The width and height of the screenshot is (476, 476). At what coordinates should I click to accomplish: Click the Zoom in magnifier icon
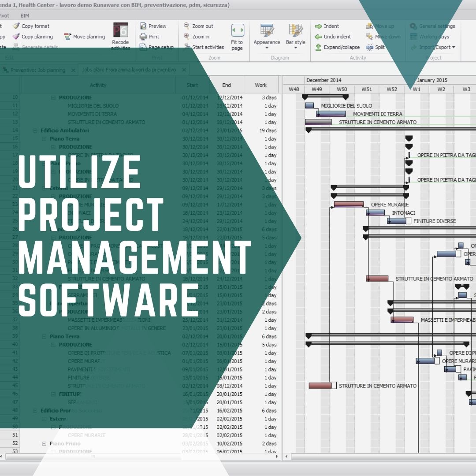click(186, 37)
